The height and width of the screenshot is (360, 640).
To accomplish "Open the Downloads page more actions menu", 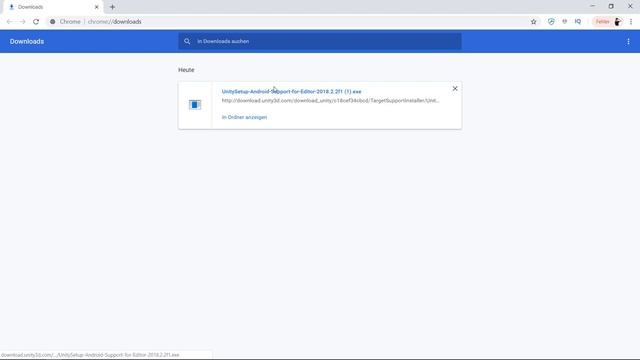I will (x=628, y=42).
